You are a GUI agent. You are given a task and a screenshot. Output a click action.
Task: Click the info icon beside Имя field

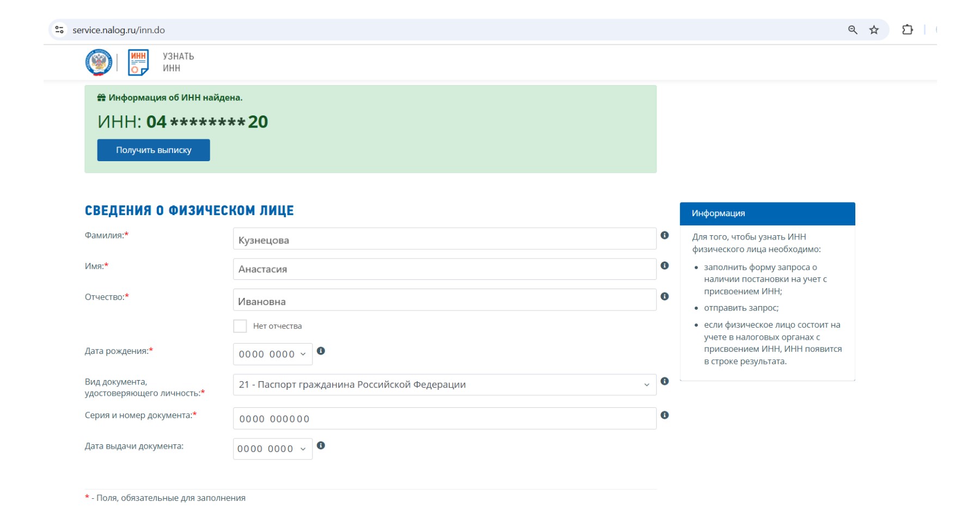(664, 266)
